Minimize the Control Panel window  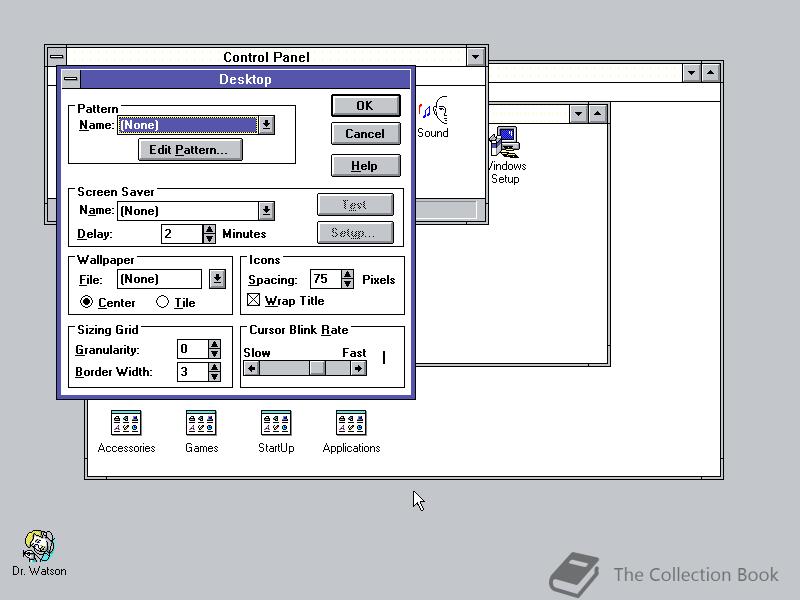pyautogui.click(x=476, y=57)
